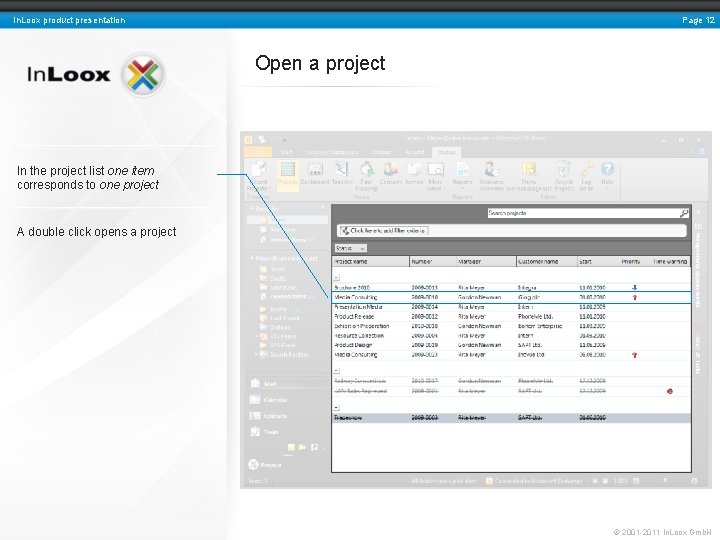Click the Projects navigation pane icon
The image size is (720, 540).
[x=253, y=465]
